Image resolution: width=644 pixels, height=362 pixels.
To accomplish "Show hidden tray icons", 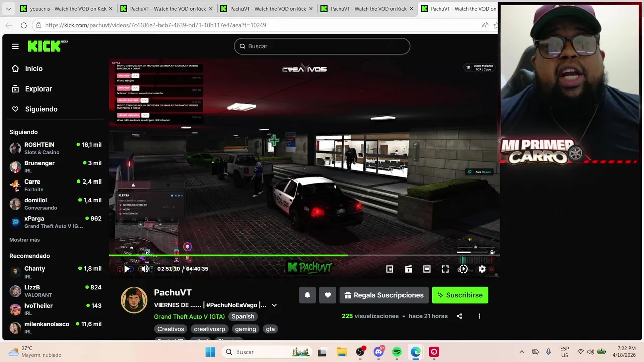I will click(x=522, y=352).
